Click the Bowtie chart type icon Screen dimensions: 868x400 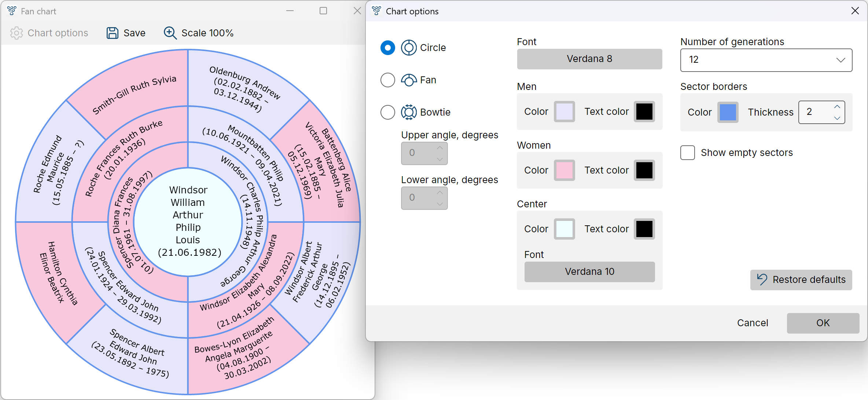click(409, 112)
